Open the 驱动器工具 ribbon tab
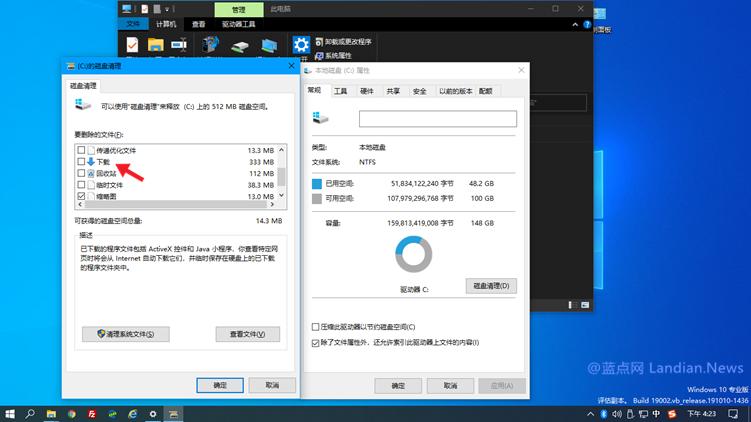Image resolution: width=751 pixels, height=422 pixels. pos(239,24)
